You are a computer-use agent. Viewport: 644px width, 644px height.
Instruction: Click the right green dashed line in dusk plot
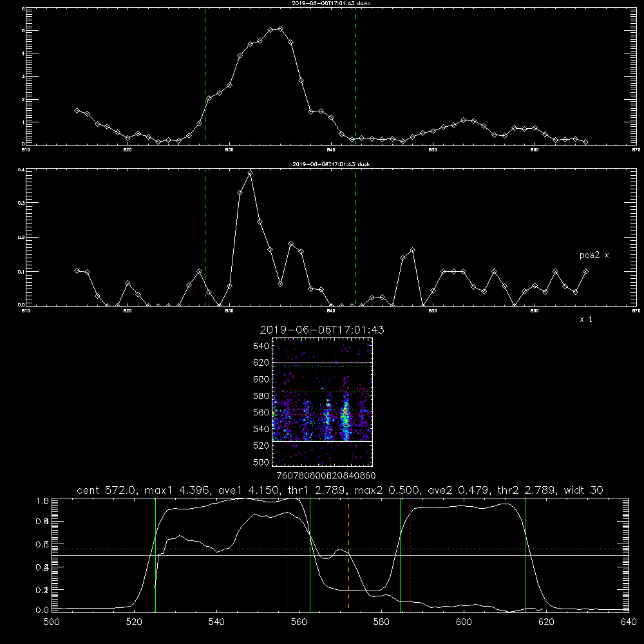coord(355,237)
